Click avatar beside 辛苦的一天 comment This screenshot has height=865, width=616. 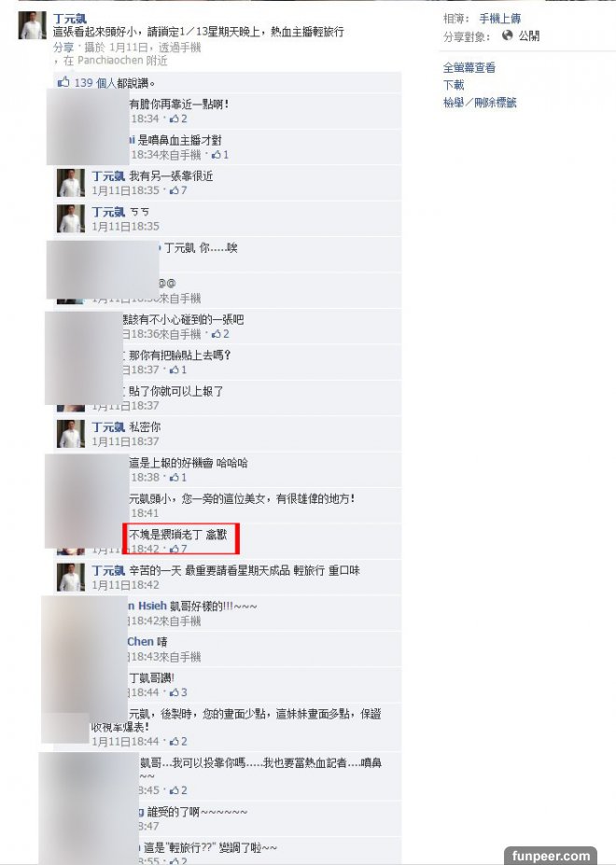(71, 577)
